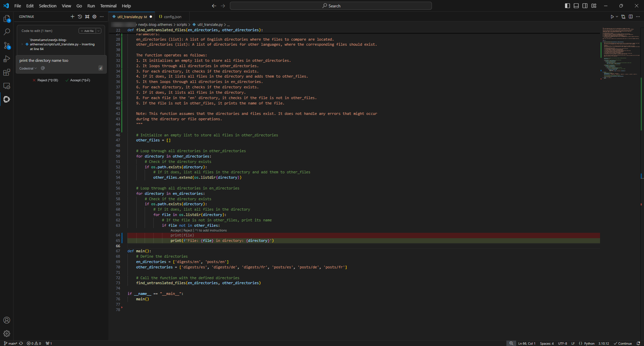The image size is (644, 346).
Task: Open Source Control view in activity bar
Action: pos(7,46)
